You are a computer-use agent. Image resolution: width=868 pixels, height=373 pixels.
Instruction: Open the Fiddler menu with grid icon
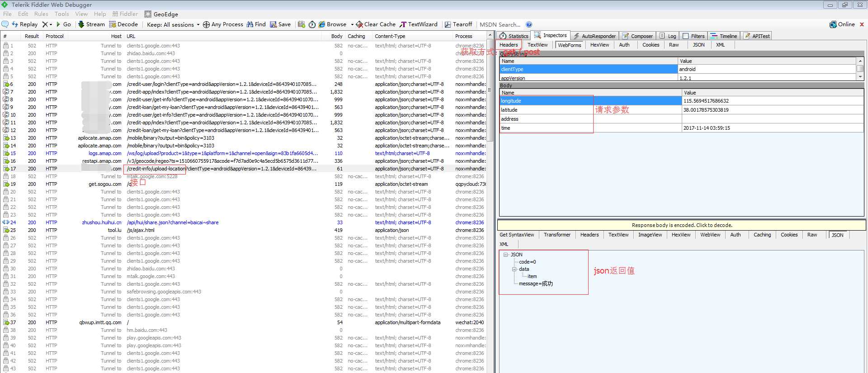point(125,14)
